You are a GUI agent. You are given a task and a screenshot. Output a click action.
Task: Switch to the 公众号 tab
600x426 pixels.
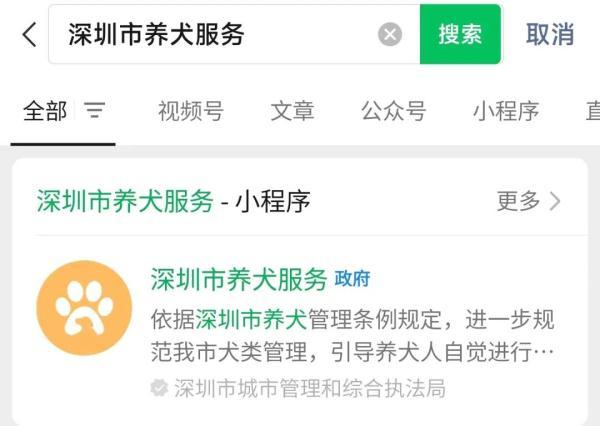tap(393, 111)
